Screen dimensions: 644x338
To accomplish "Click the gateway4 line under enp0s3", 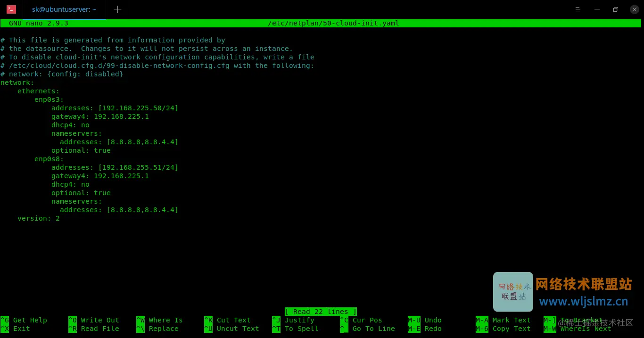I will [100, 116].
